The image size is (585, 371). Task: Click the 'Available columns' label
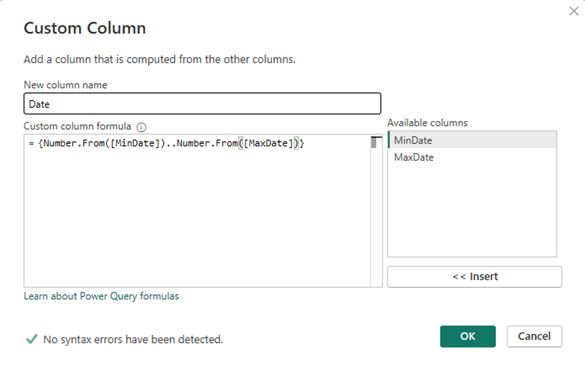(427, 123)
